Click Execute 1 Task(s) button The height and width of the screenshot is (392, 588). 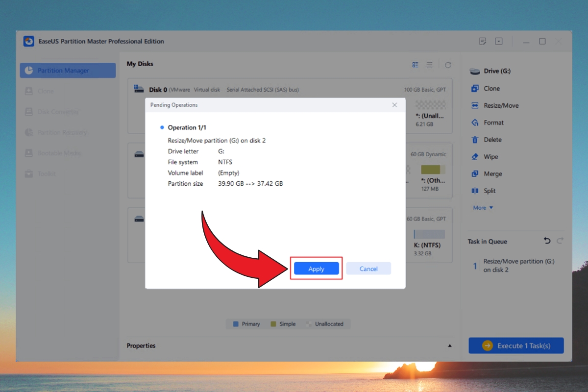[516, 345]
